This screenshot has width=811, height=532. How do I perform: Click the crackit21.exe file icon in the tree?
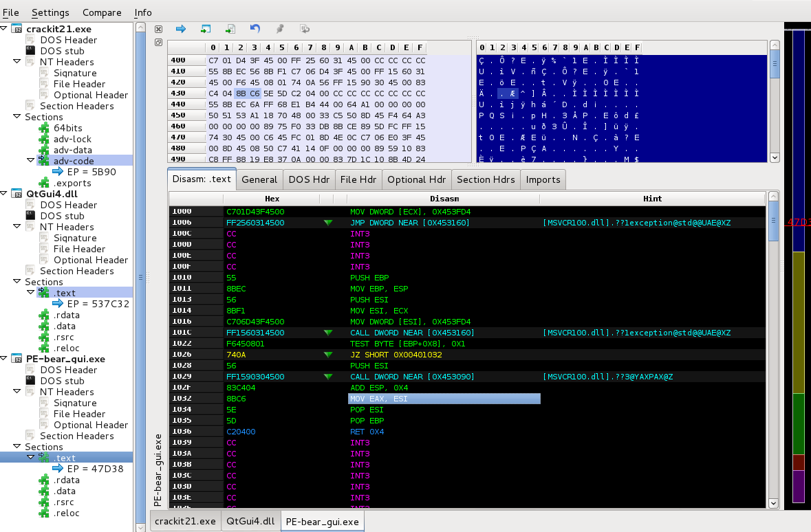point(17,29)
